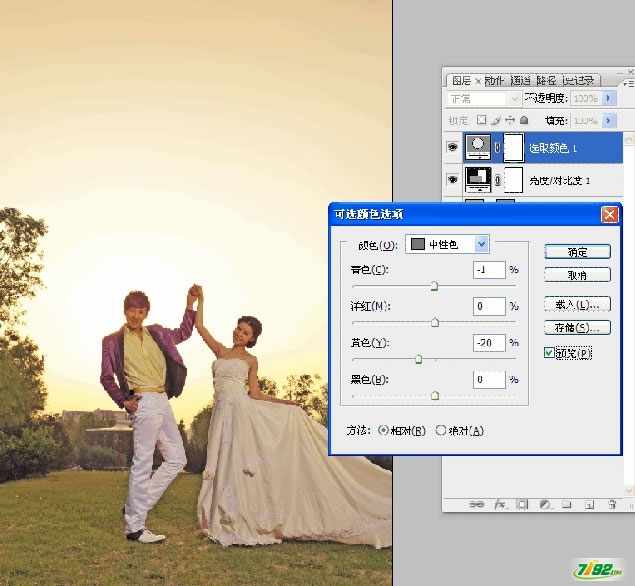The image size is (635, 586).
Task: Switch to the 历史记录 tab
Action: click(579, 81)
